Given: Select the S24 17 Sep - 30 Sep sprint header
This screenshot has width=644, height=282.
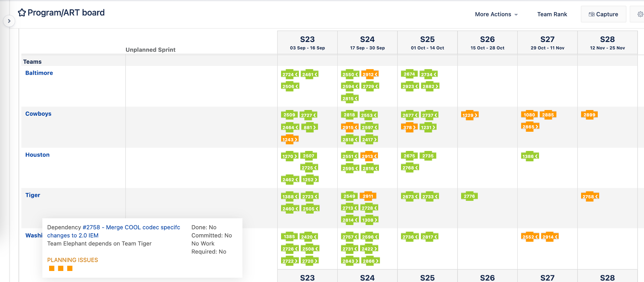Looking at the screenshot, I should 368,43.
